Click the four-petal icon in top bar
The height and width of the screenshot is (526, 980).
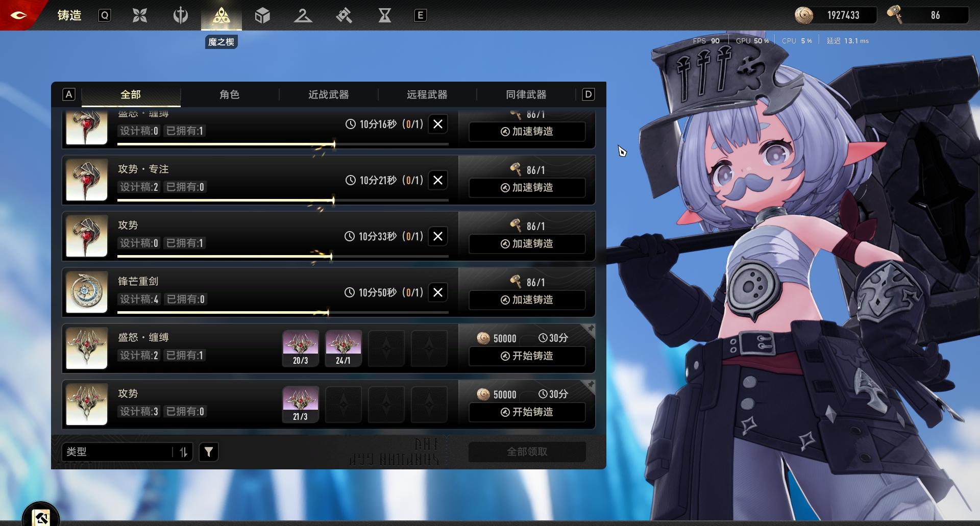point(139,16)
